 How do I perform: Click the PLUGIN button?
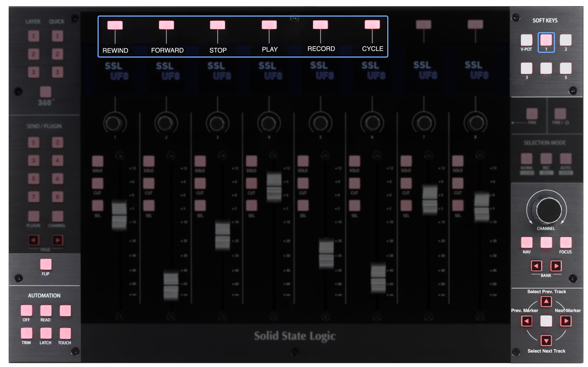34,216
